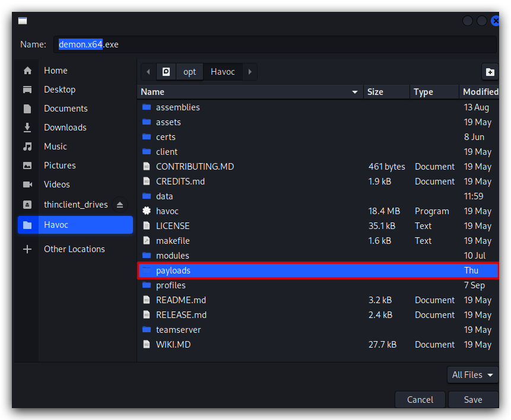Click the Pictures sidebar icon
The height and width of the screenshot is (420, 511).
pyautogui.click(x=27, y=166)
